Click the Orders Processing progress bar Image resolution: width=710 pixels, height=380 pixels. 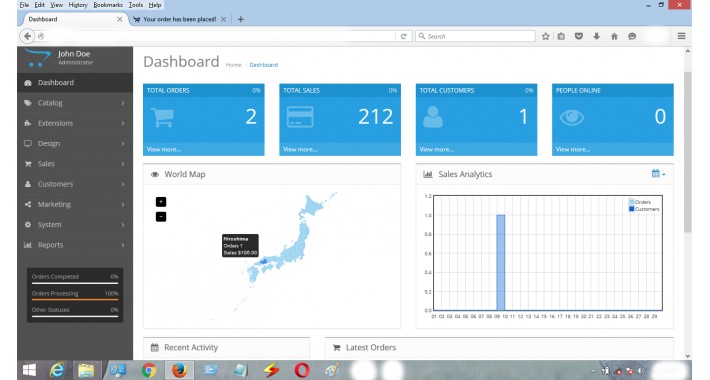tap(75, 300)
